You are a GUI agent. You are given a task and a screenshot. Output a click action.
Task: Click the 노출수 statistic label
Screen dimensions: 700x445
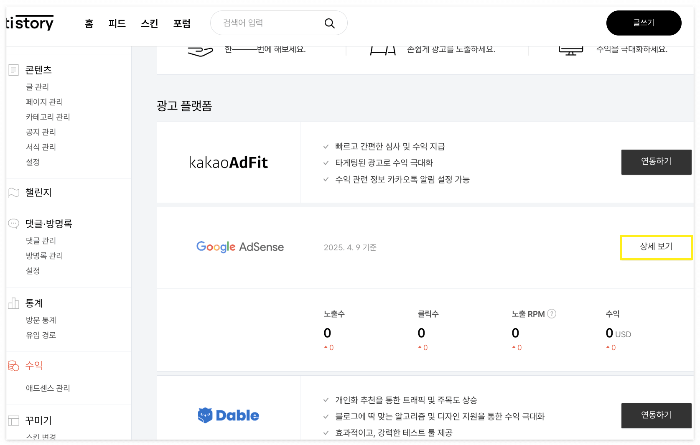coord(334,314)
